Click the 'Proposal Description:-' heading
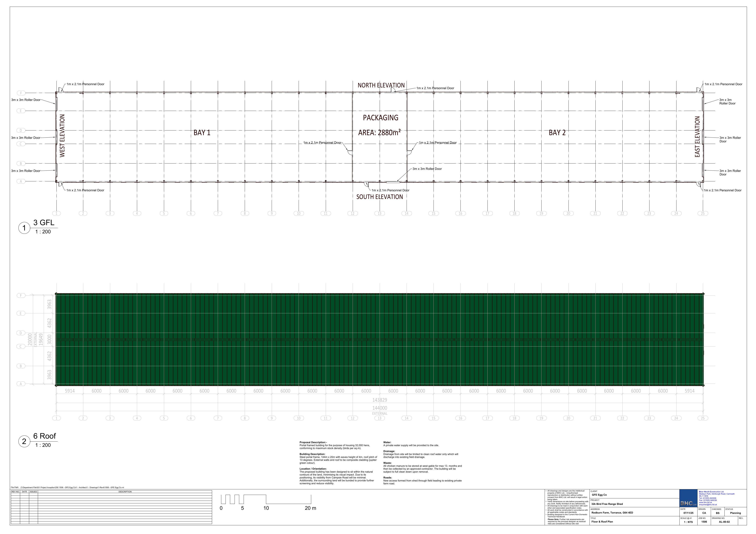 [313, 442]
